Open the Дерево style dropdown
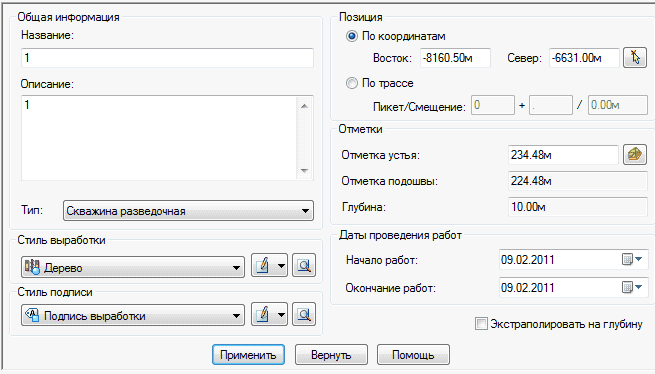Screen dimensions: 655x374 click(x=133, y=267)
